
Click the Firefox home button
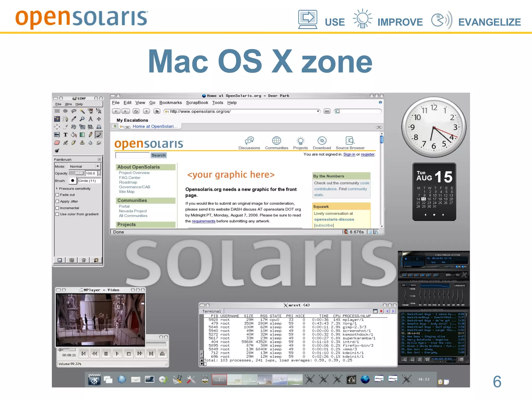tap(157, 111)
